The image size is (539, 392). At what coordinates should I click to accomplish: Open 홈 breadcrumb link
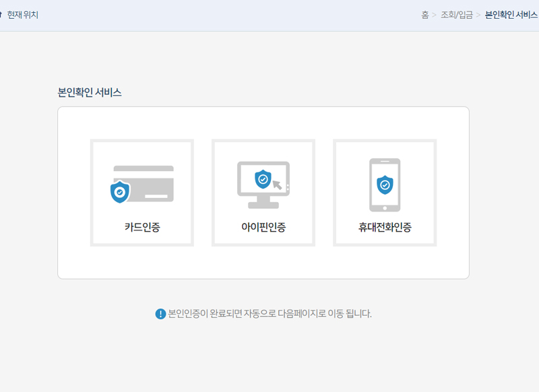click(x=425, y=15)
